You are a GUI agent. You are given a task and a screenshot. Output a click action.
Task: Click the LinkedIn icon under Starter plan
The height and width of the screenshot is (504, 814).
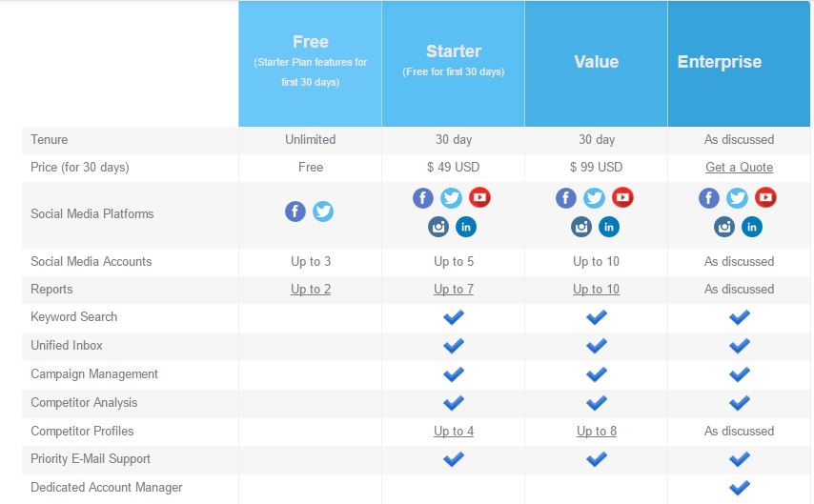pyautogui.click(x=466, y=227)
